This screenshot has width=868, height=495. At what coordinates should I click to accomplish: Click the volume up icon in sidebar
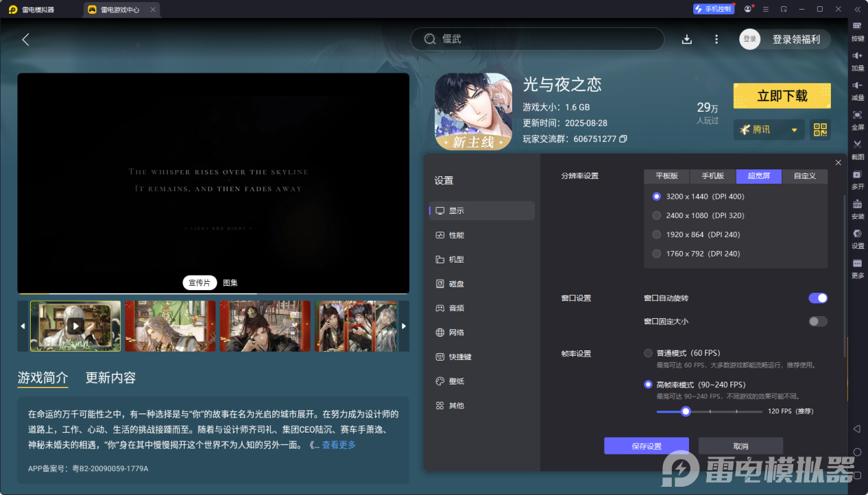857,56
